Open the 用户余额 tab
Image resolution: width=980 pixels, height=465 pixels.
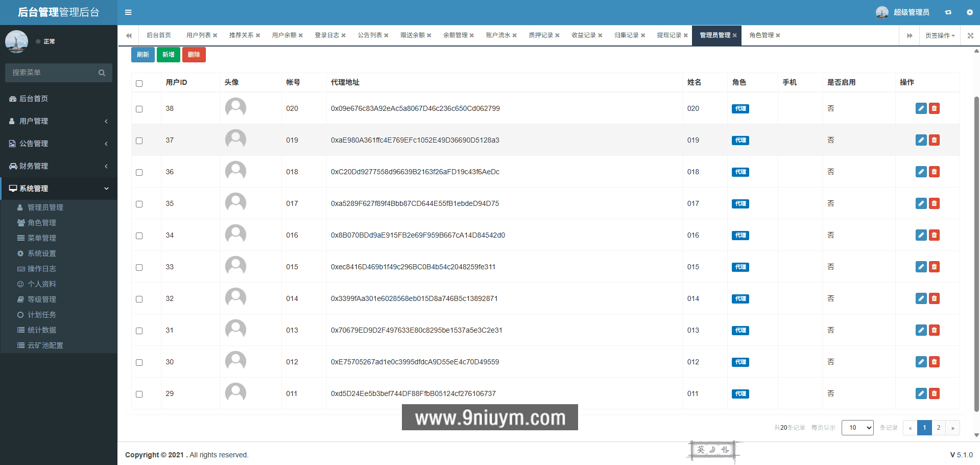pyautogui.click(x=284, y=35)
